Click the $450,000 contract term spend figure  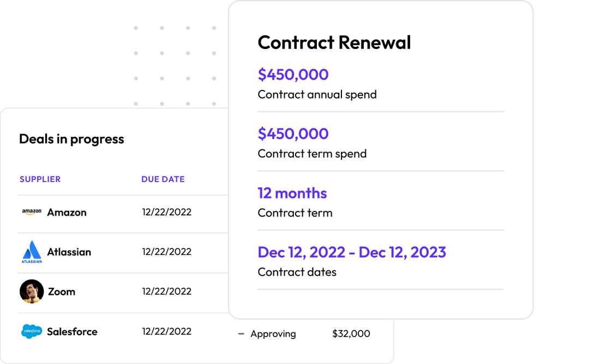coord(293,134)
